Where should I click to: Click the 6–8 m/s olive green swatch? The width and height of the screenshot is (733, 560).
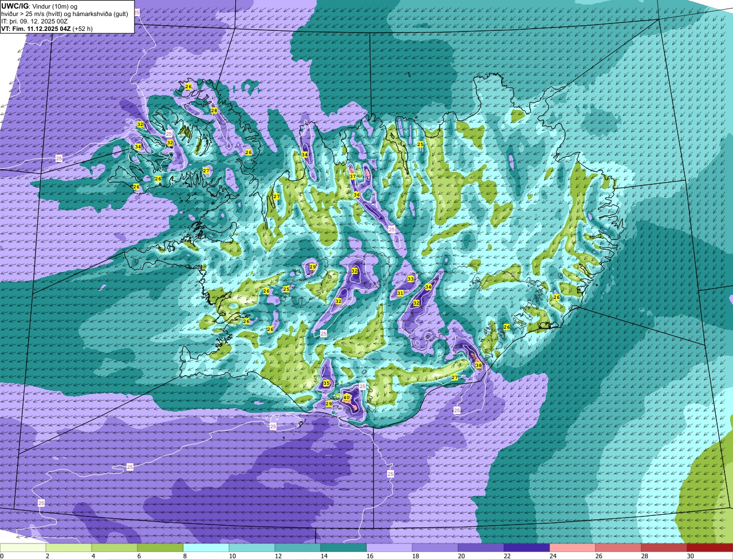(x=160, y=547)
